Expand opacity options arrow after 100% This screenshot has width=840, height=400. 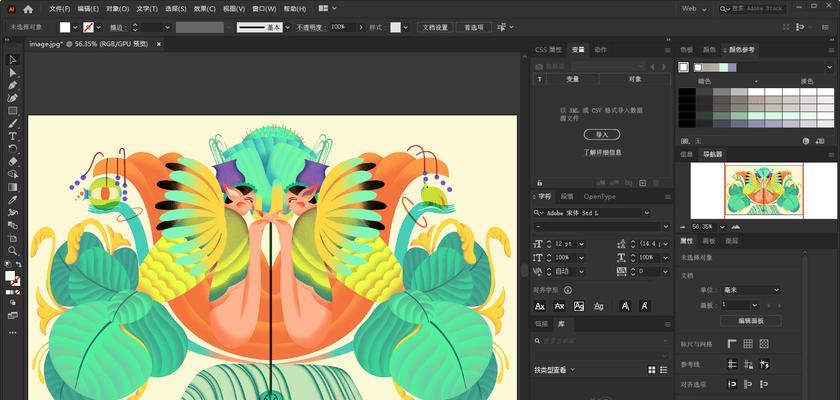361,27
